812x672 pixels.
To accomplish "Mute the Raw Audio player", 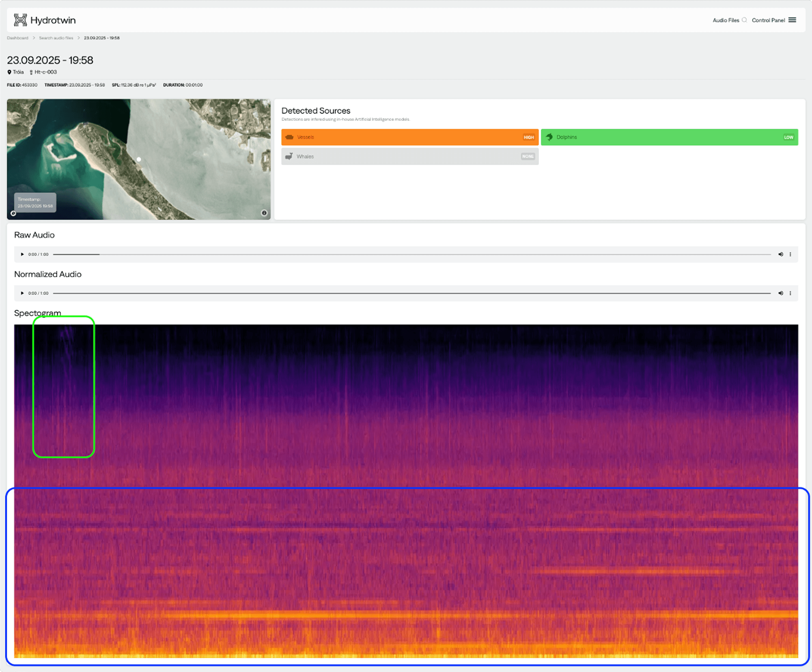I will point(781,254).
